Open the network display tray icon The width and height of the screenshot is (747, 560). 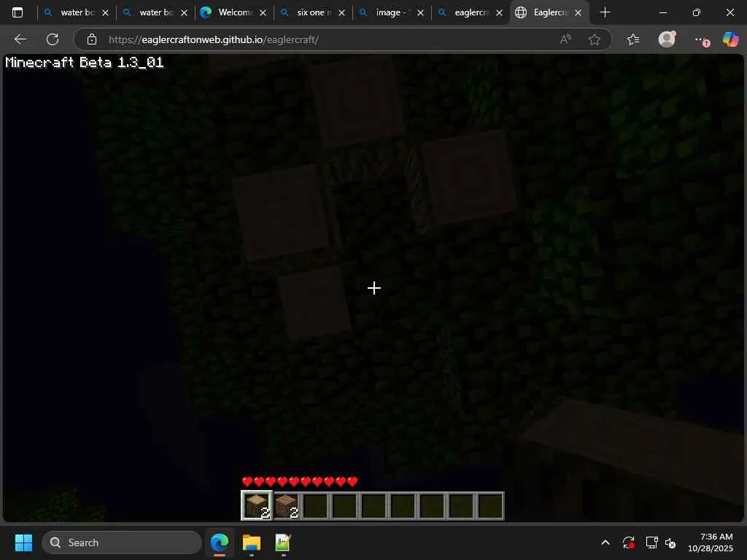click(651, 542)
